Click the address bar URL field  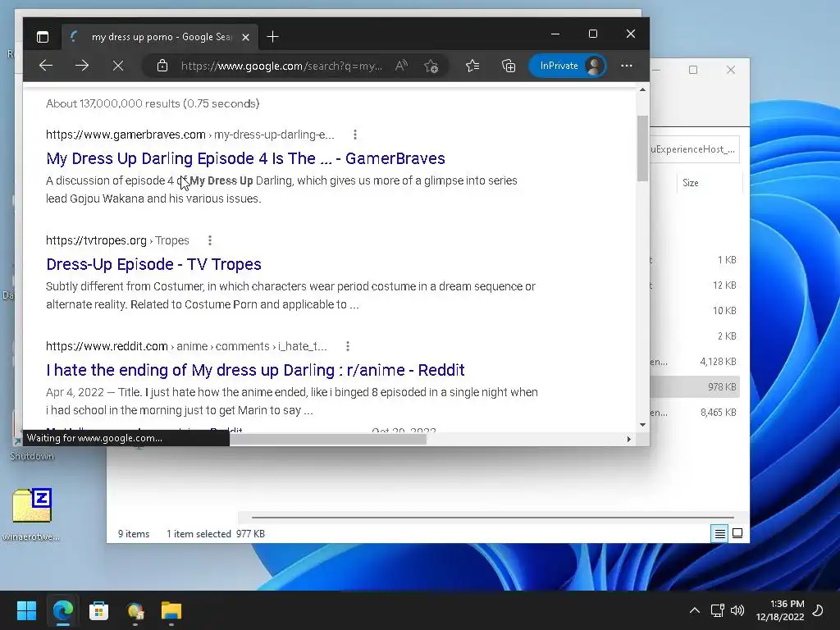281,66
